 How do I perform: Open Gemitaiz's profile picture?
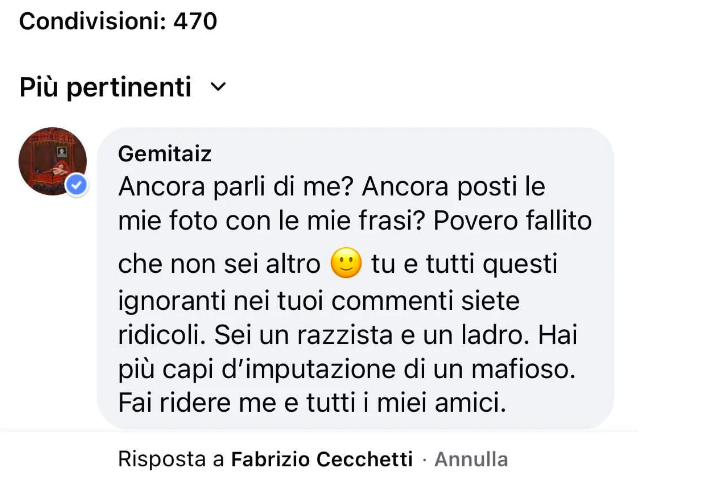pyautogui.click(x=52, y=161)
